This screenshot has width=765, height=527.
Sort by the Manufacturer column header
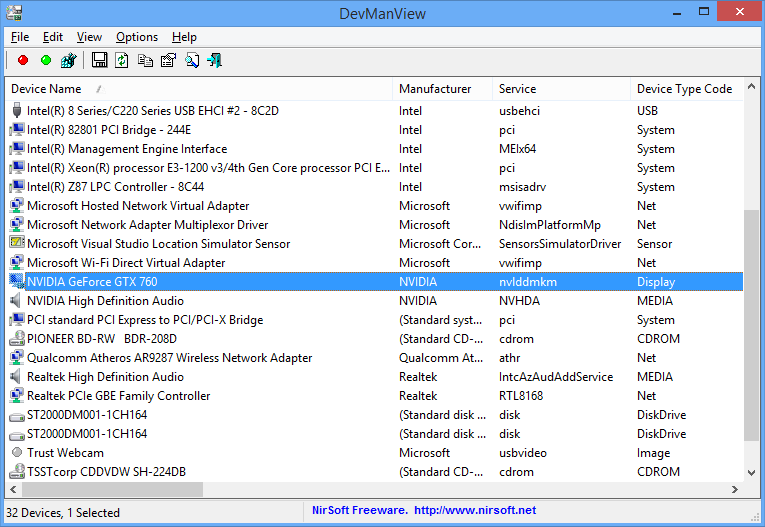tap(443, 89)
